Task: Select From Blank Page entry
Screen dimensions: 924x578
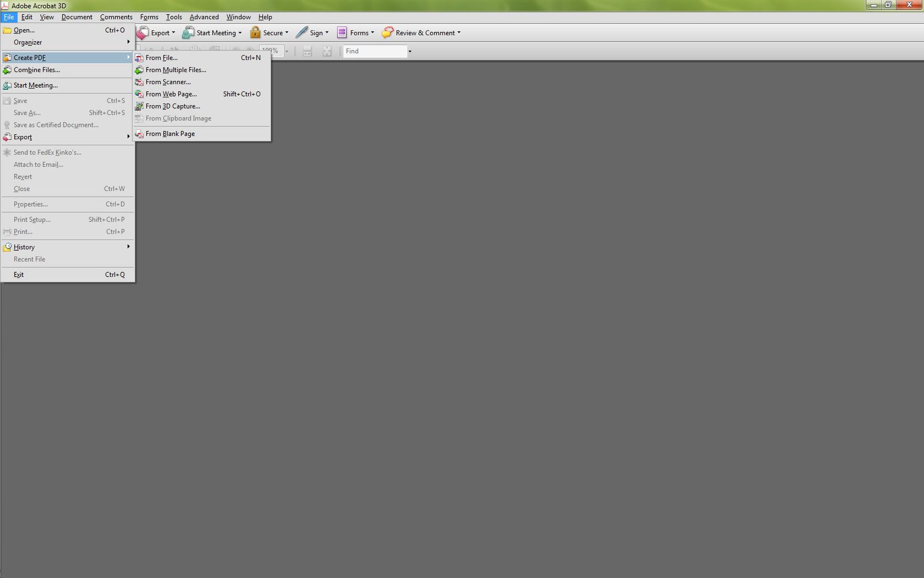Action: point(202,134)
